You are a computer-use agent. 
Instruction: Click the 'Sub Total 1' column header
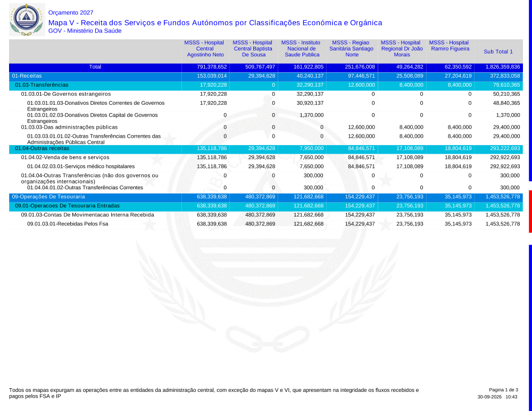pos(498,52)
